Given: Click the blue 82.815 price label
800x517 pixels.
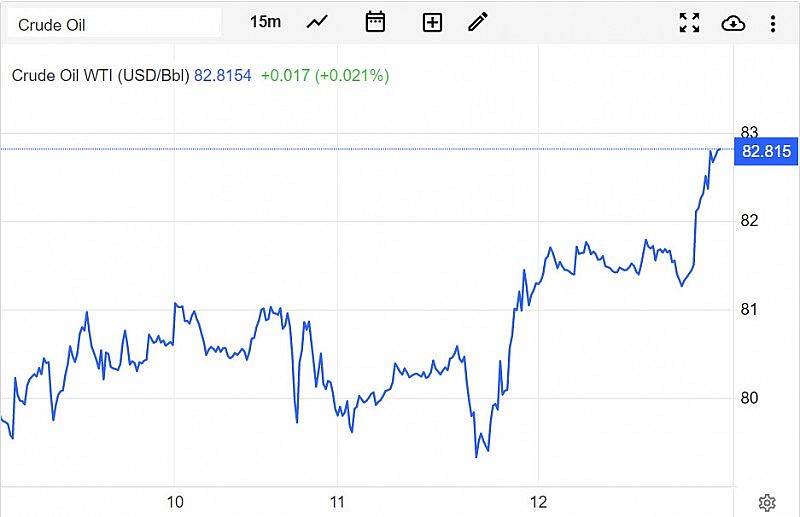Looking at the screenshot, I should [x=767, y=152].
